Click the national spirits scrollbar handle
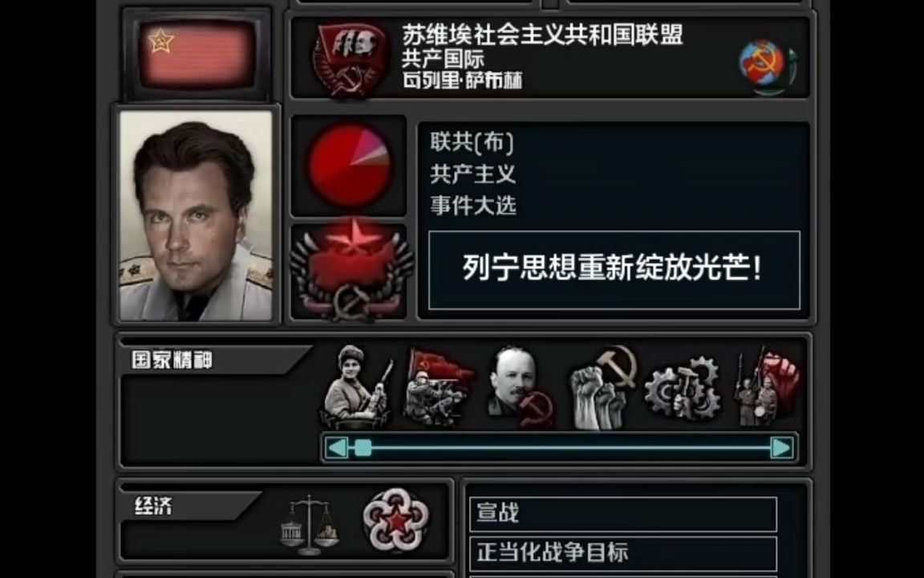This screenshot has height=578, width=924. point(363,448)
